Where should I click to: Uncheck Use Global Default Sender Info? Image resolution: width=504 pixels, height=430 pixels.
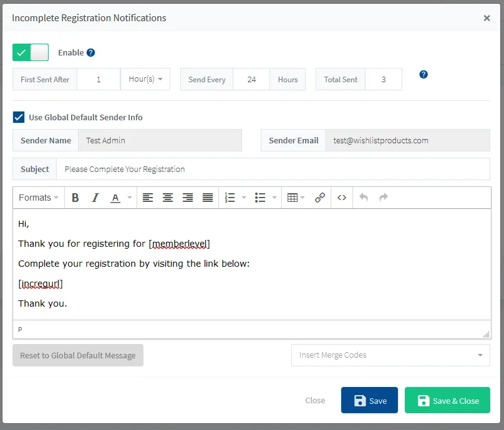tap(19, 117)
